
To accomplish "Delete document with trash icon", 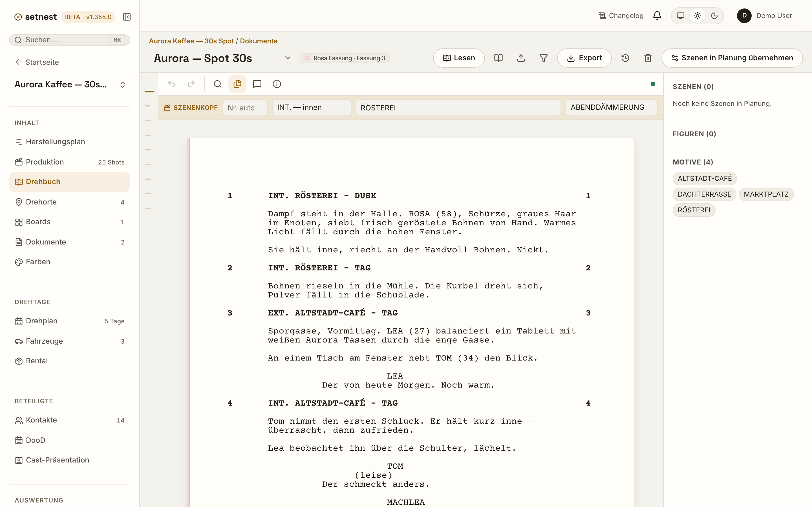I will (x=648, y=58).
